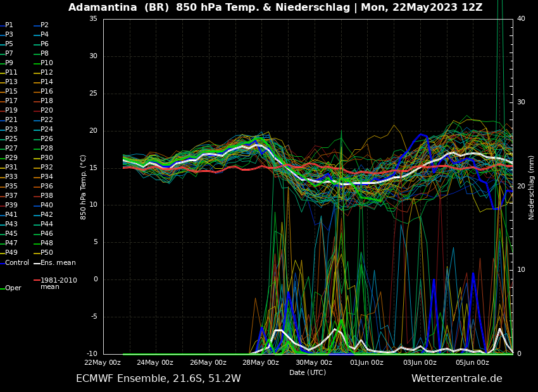Select legend item P7
Screen dimensions: 538x392
pyautogui.click(x=7, y=54)
